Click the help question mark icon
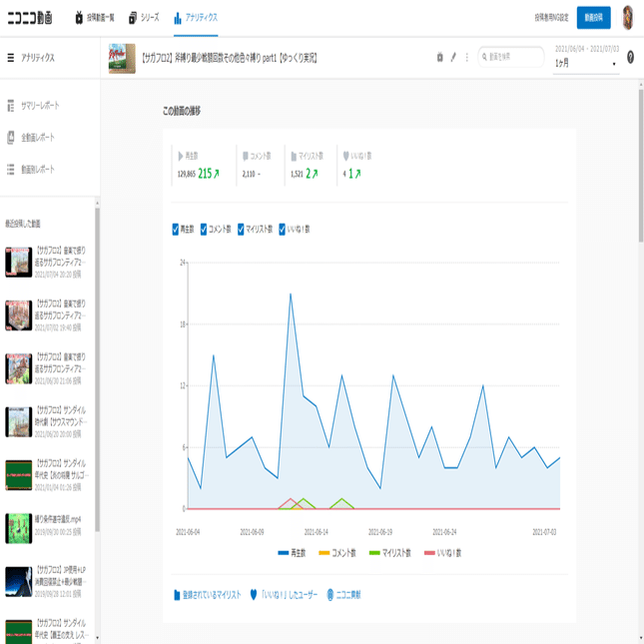This screenshot has width=644, height=644. [x=630, y=57]
